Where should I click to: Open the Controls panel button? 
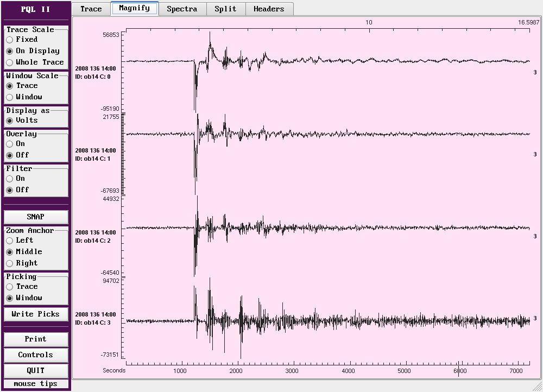36,355
